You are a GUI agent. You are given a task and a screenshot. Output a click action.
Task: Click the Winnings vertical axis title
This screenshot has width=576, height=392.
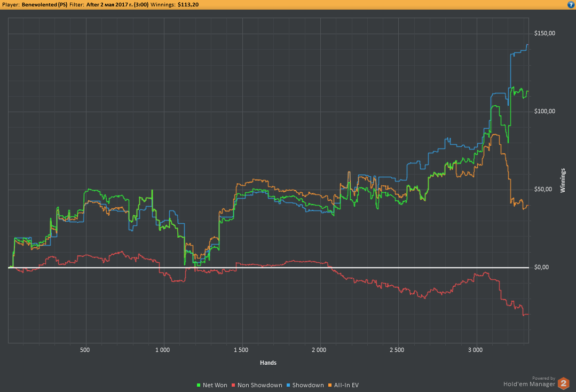click(563, 181)
